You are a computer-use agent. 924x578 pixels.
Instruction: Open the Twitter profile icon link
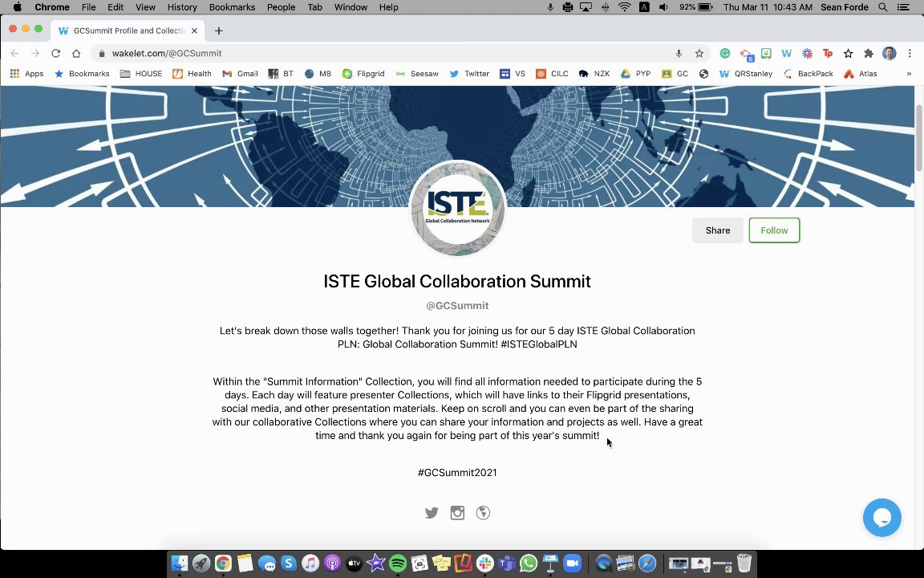(x=432, y=513)
